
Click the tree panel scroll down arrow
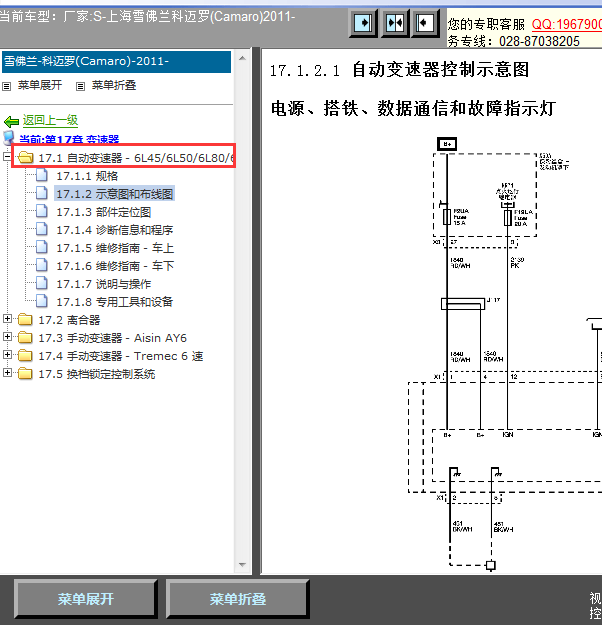point(242,564)
